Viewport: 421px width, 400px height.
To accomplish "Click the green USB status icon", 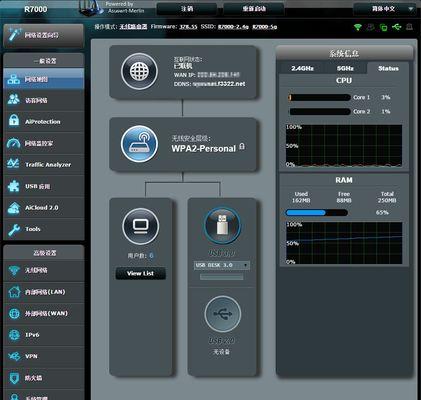I will [397, 27].
